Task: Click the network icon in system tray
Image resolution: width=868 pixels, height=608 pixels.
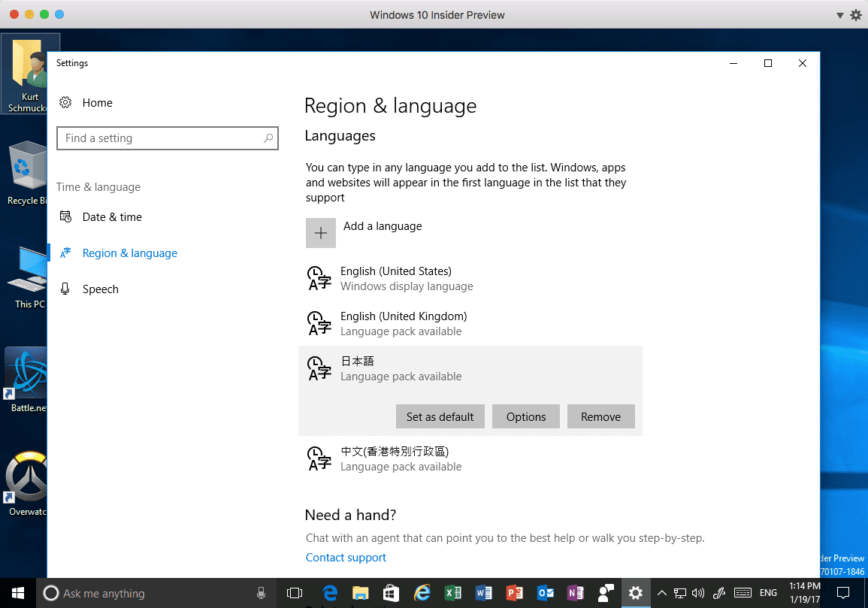Action: pos(680,593)
